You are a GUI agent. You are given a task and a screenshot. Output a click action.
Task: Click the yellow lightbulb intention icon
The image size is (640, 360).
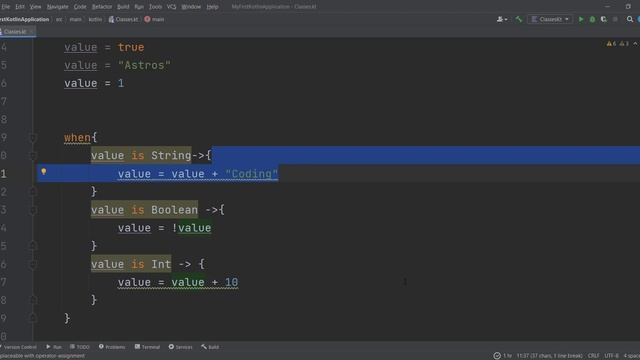[44, 172]
